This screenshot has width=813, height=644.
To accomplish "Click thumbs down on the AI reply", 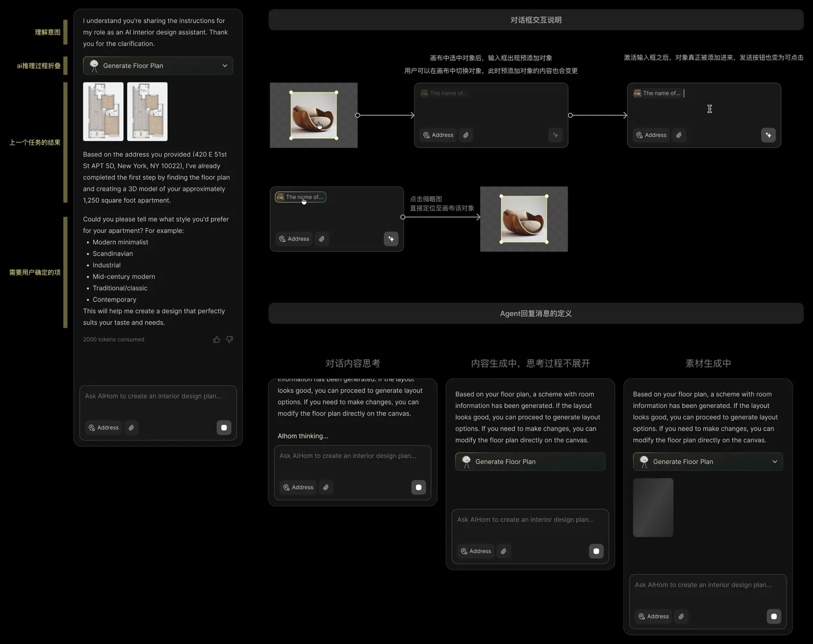I will point(230,340).
